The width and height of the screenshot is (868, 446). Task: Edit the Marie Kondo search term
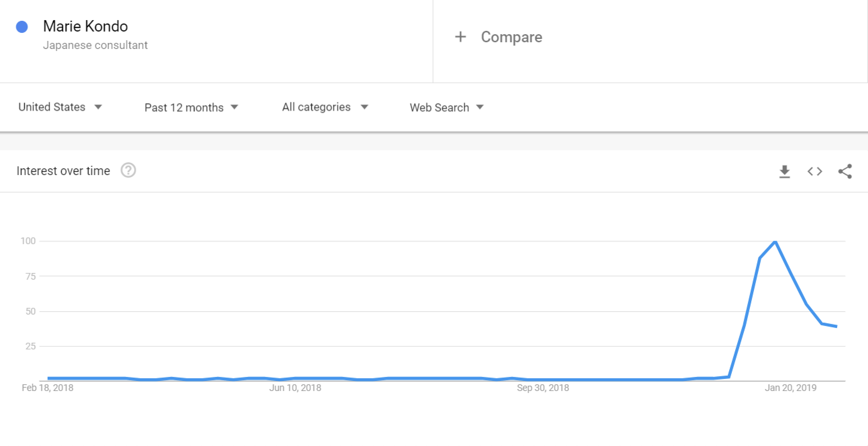86,26
